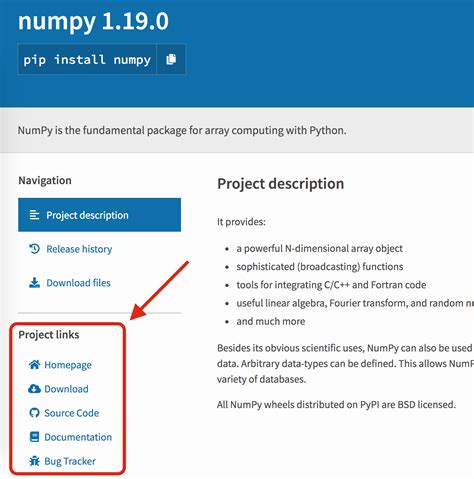Open the Homepage project link
The width and height of the screenshot is (474, 479).
click(68, 365)
